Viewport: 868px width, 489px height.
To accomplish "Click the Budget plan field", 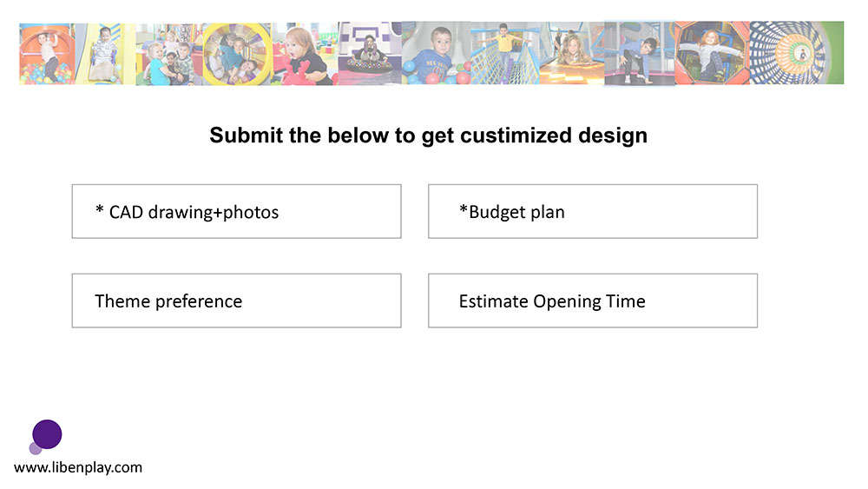I will click(592, 211).
